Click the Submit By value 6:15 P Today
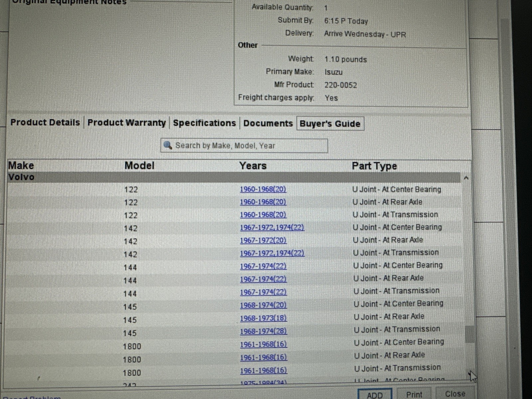Viewport: 532px width, 399px height. pyautogui.click(x=346, y=21)
